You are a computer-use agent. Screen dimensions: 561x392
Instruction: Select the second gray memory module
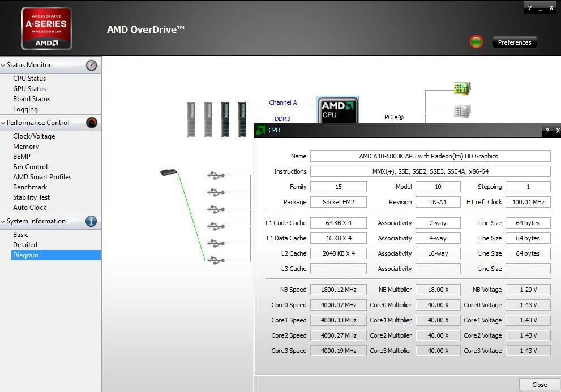[x=208, y=119]
